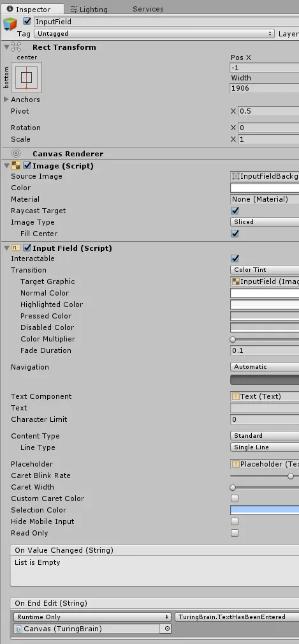Viewport: 299px width, 644px height.
Task: Open the Image Color swatch
Action: (x=265, y=188)
